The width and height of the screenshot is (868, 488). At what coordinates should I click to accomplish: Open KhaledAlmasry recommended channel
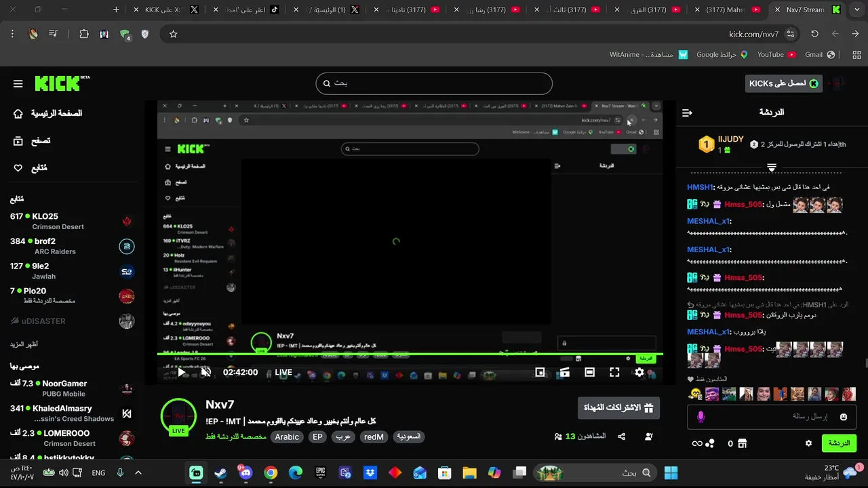click(x=72, y=413)
